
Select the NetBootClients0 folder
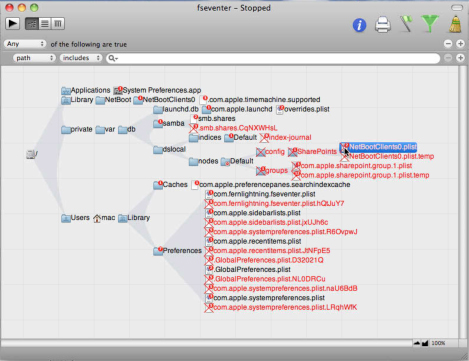click(164, 100)
